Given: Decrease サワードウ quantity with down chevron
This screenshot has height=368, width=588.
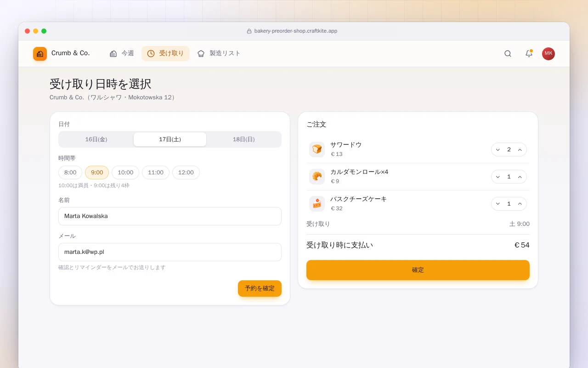Looking at the screenshot, I should pos(498,149).
